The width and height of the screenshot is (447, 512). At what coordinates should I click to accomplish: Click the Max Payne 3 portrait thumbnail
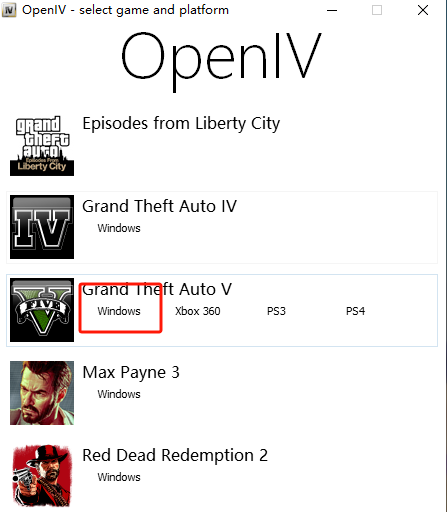42,393
